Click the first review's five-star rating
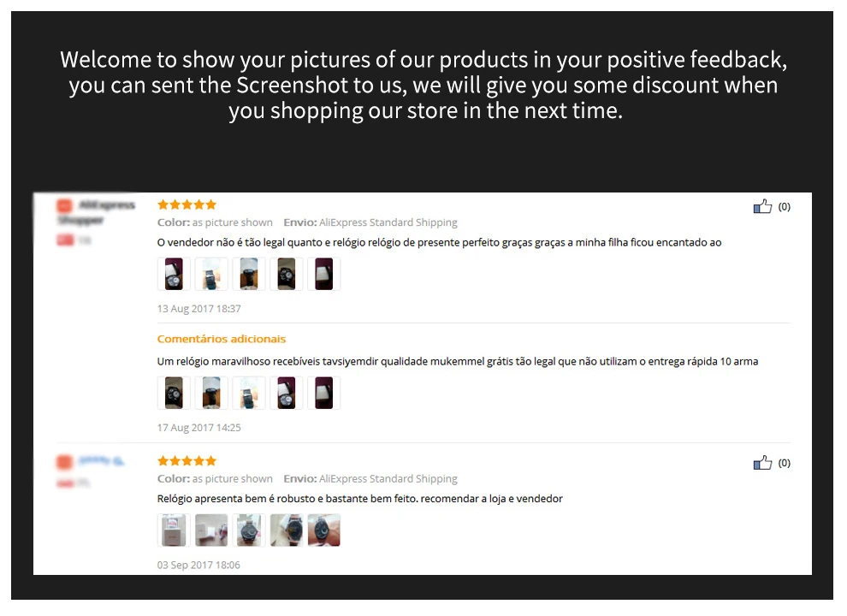 [x=187, y=204]
